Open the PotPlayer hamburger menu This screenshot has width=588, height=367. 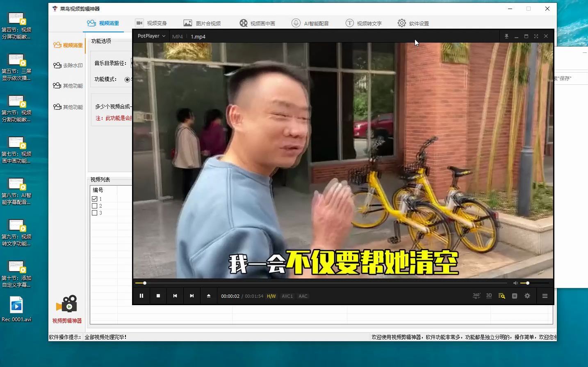(545, 296)
